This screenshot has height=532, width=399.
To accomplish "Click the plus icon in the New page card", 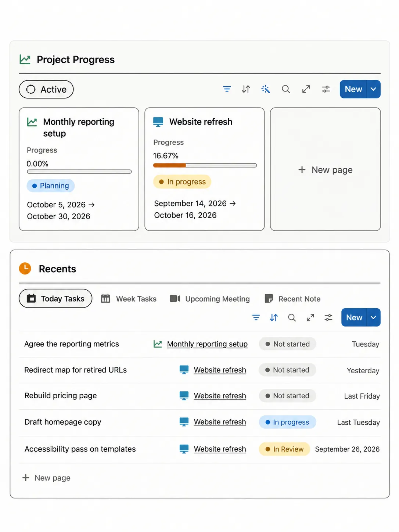I will (x=302, y=170).
